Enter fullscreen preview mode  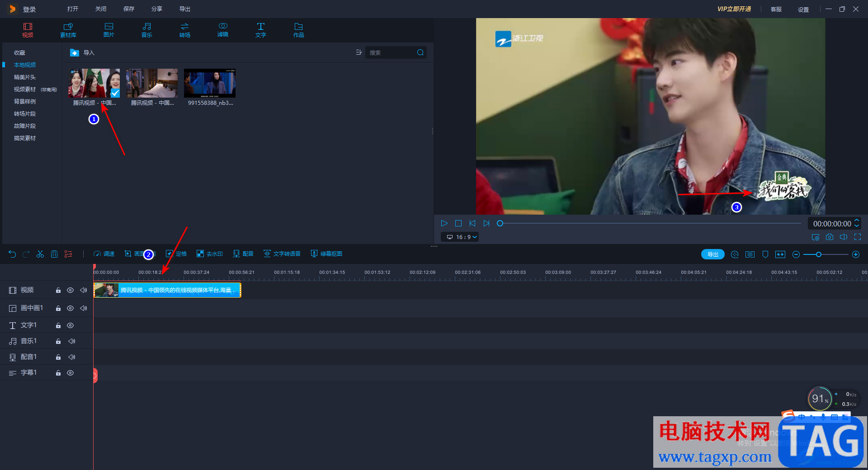coord(858,237)
